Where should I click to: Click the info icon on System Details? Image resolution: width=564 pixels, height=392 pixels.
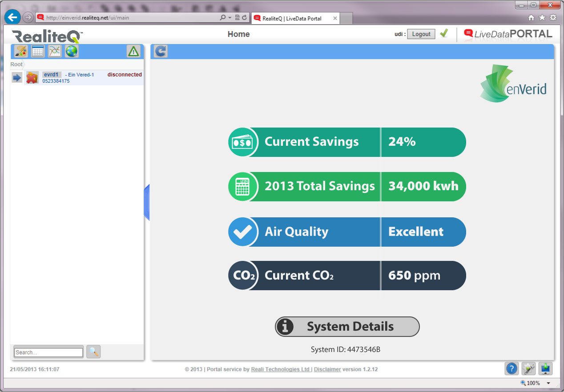pyautogui.click(x=285, y=327)
